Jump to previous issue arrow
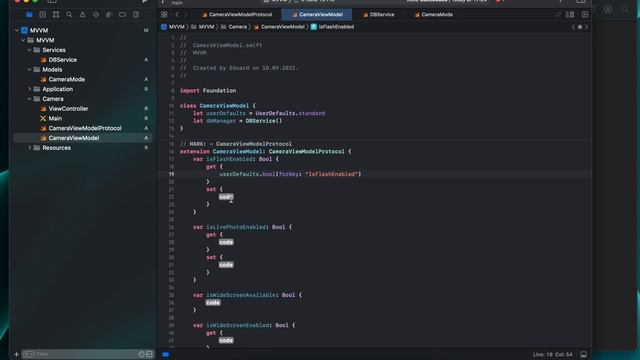 pos(573,27)
